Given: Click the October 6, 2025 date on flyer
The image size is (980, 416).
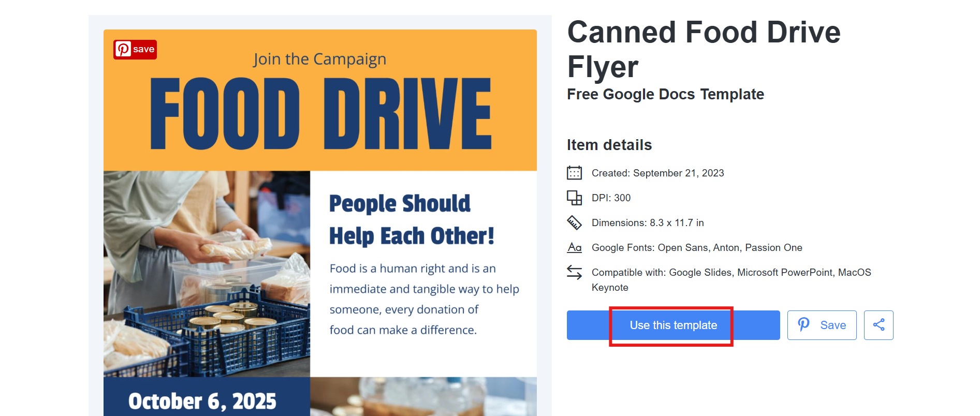Looking at the screenshot, I should tap(202, 401).
